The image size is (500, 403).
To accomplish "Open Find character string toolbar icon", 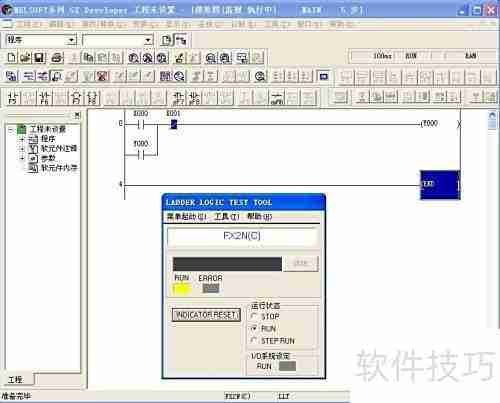I will pos(162,58).
